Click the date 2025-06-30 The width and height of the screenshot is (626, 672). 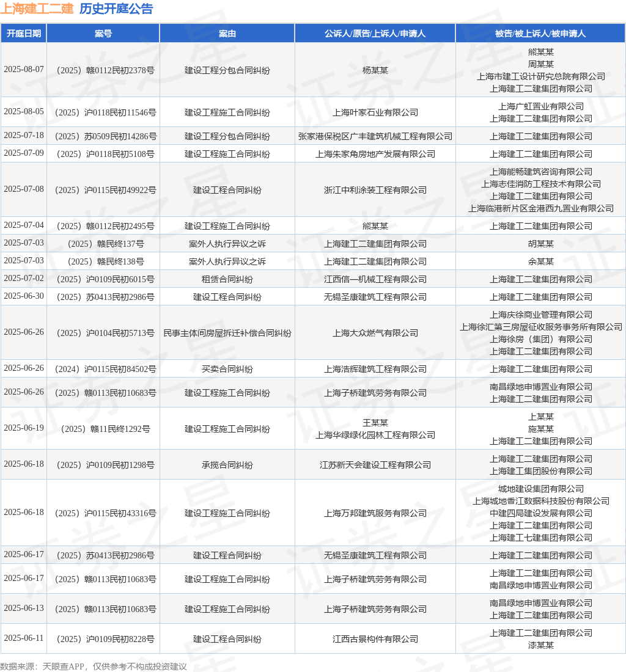(24, 296)
